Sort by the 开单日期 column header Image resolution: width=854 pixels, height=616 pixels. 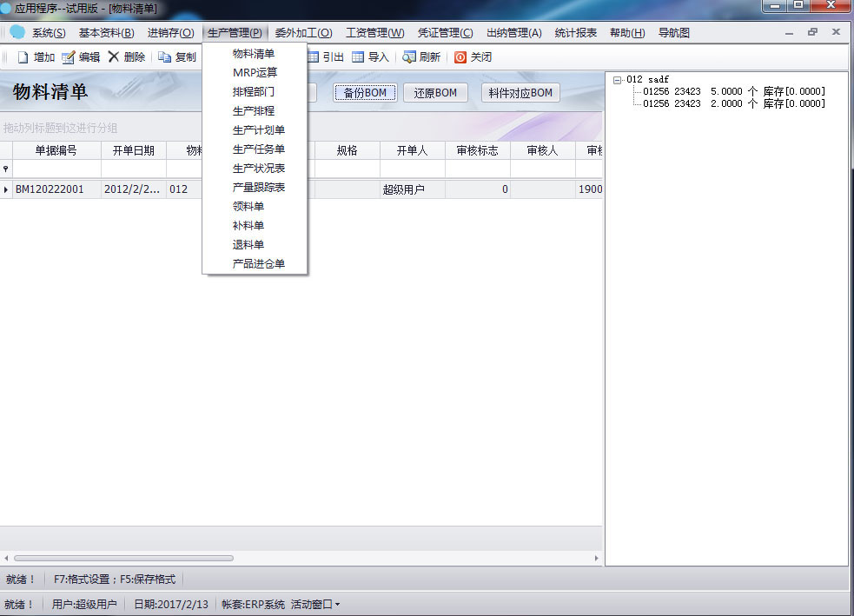(134, 150)
